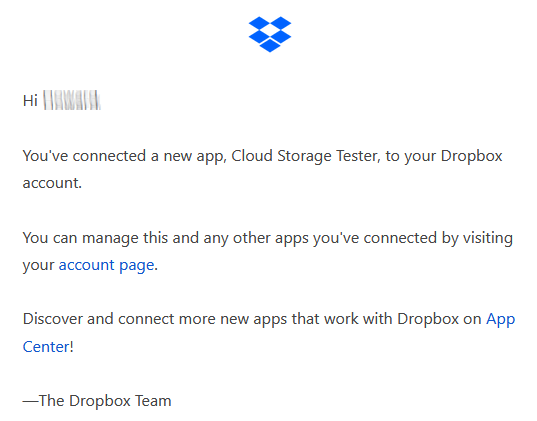Open the account page link
537x421 pixels.
coord(107,265)
